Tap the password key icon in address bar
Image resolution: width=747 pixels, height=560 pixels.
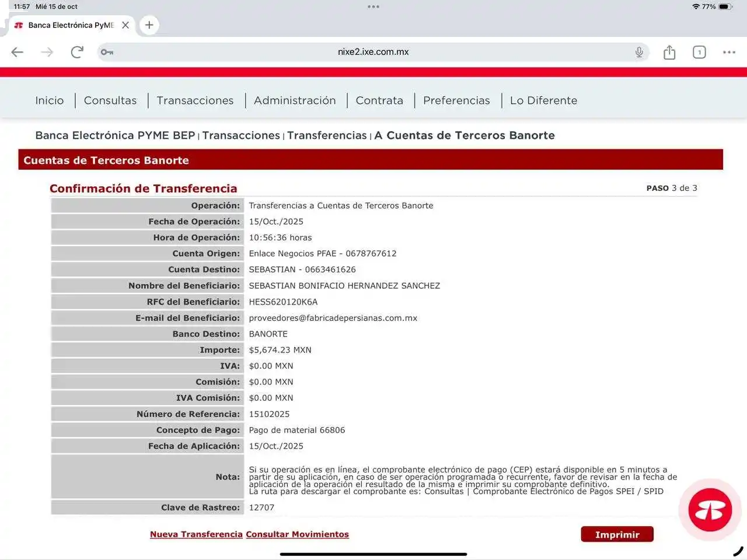coord(107,52)
